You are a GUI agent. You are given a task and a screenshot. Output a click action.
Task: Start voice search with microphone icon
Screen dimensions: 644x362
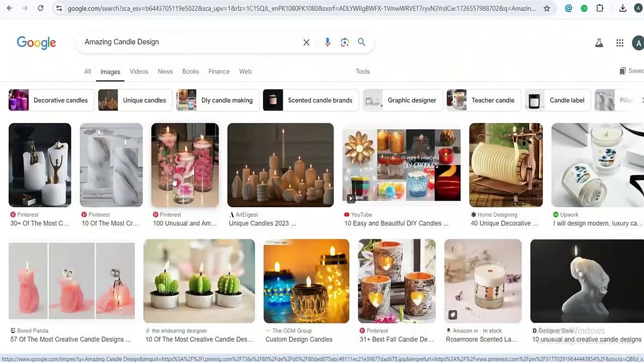[328, 42]
